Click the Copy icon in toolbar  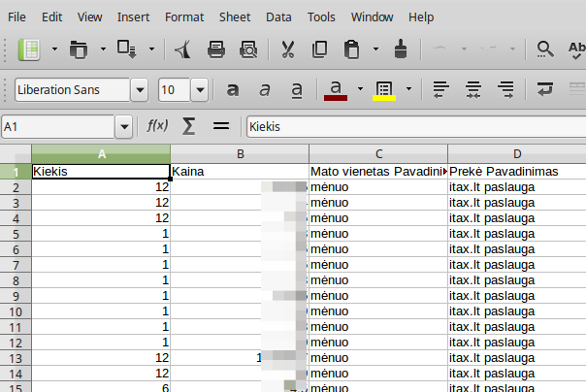coord(319,49)
